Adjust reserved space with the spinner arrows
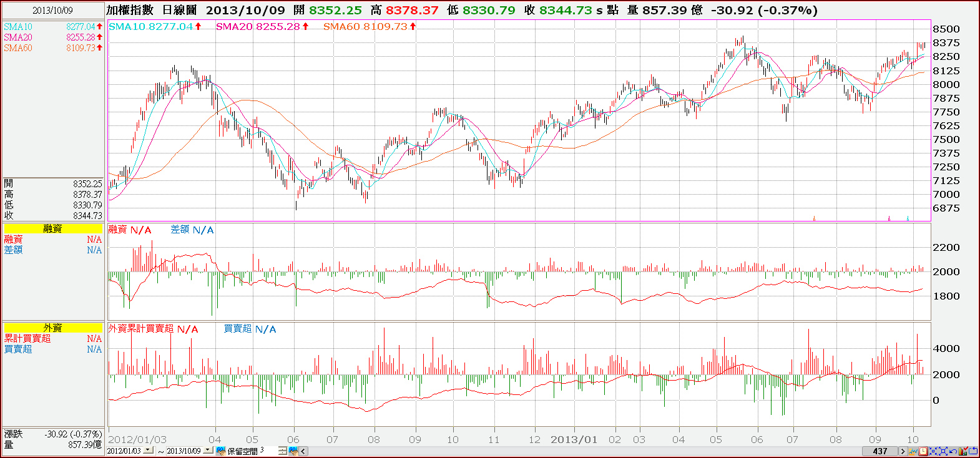 283,451
